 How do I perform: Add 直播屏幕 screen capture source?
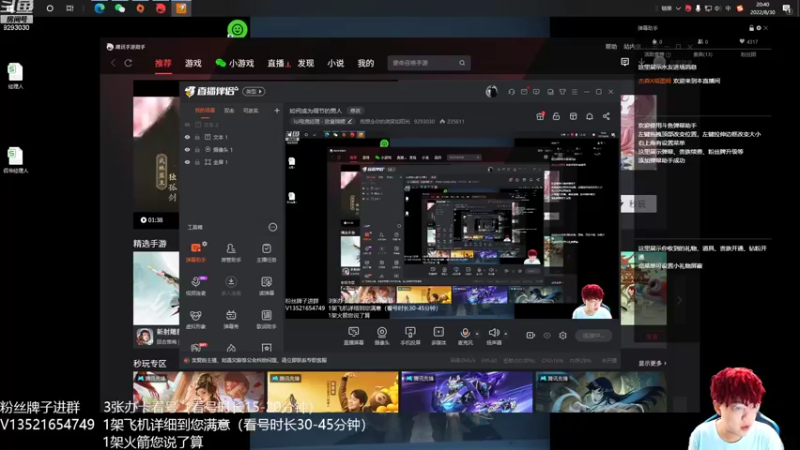pyautogui.click(x=353, y=336)
